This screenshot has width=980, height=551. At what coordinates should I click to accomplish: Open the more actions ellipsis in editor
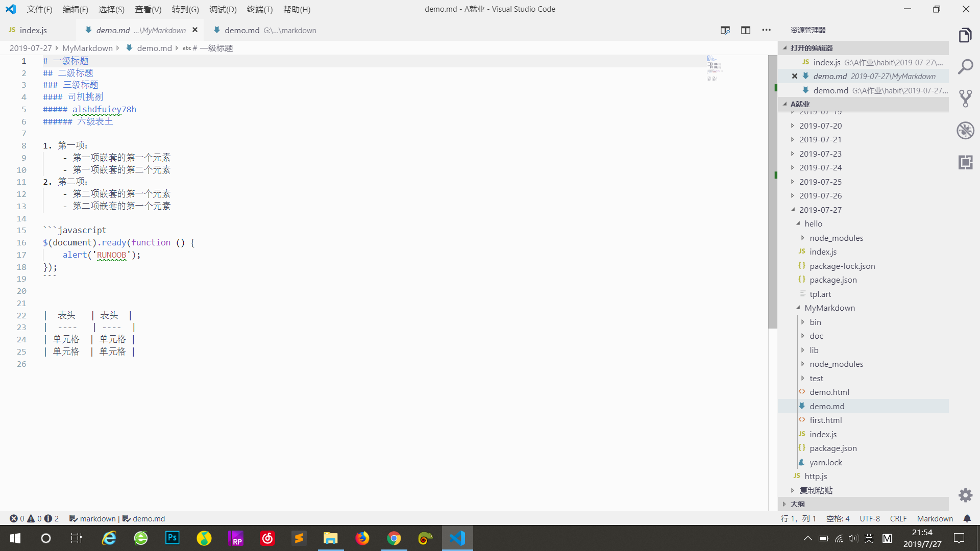pos(766,30)
